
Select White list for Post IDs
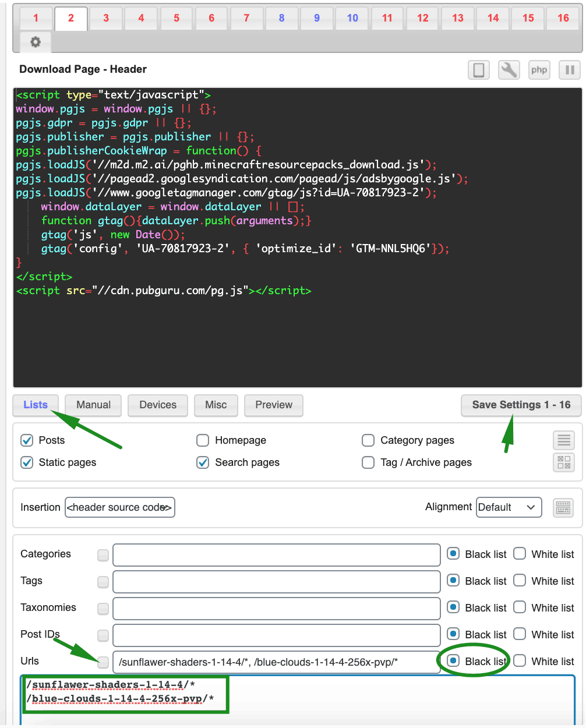[520, 634]
